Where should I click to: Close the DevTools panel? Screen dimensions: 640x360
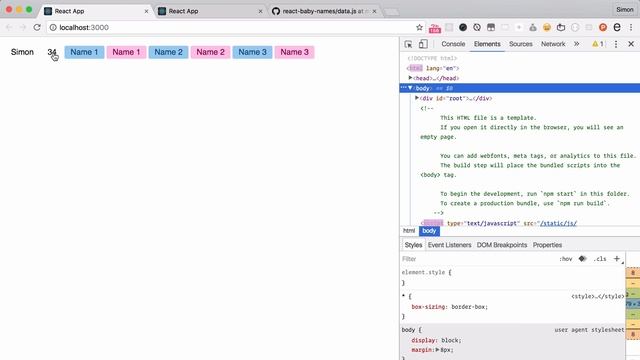(x=631, y=44)
